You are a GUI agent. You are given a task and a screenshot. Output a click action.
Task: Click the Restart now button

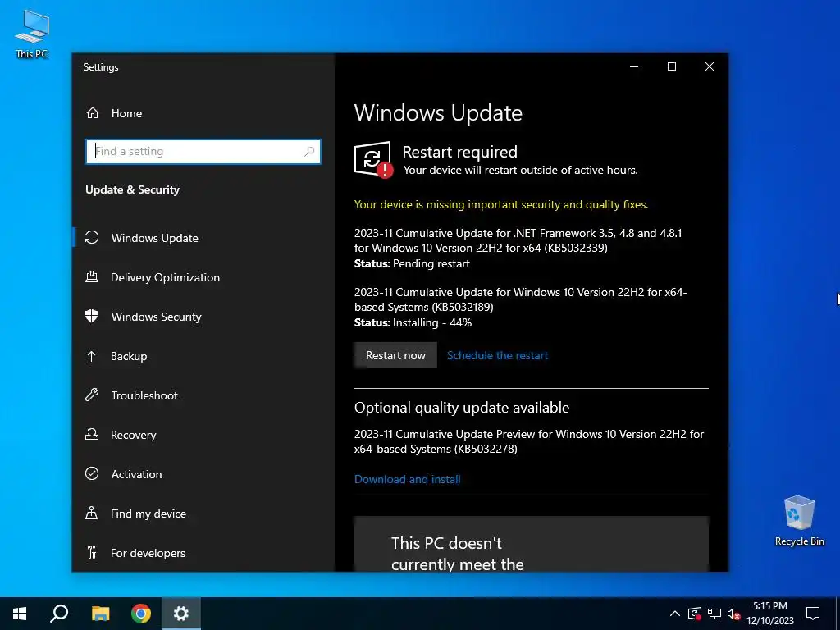click(395, 355)
